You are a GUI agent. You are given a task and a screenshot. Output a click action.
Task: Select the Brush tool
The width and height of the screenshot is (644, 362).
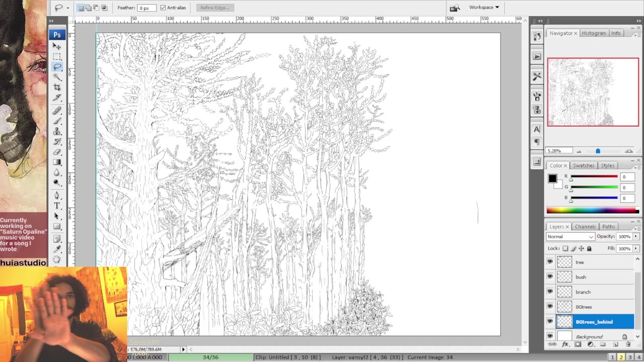pyautogui.click(x=57, y=121)
